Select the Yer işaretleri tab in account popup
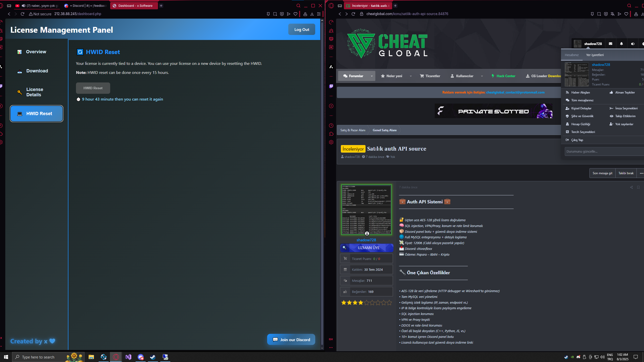 595,55
